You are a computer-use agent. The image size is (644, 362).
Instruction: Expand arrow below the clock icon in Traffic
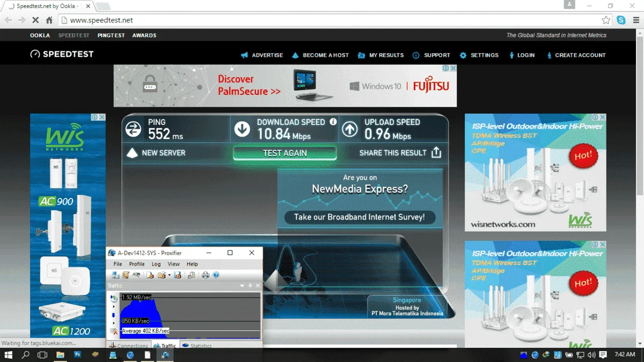coord(114,307)
